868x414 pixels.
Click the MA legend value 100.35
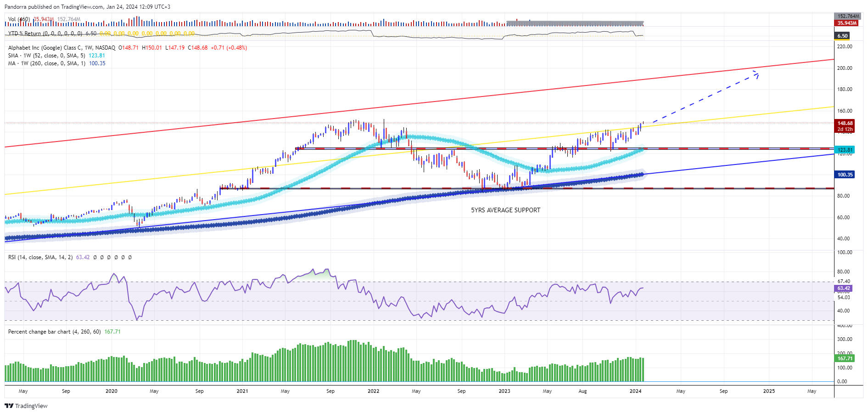point(97,63)
